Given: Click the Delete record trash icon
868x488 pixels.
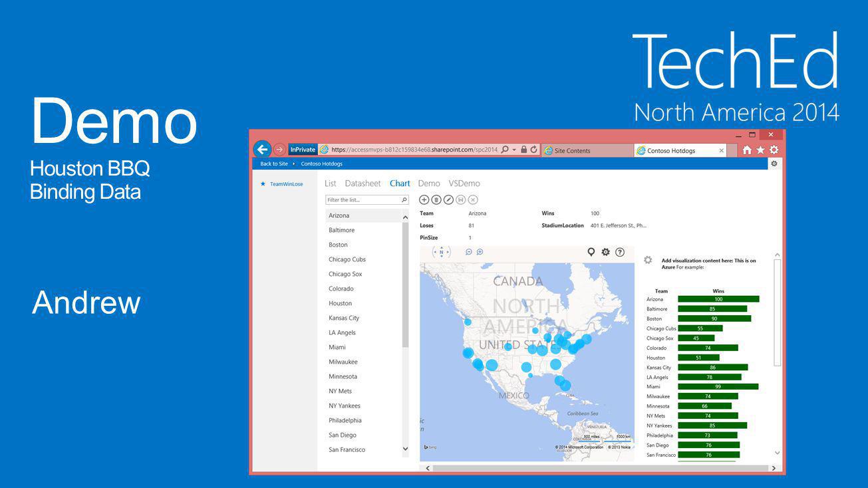Looking at the screenshot, I should point(436,199).
